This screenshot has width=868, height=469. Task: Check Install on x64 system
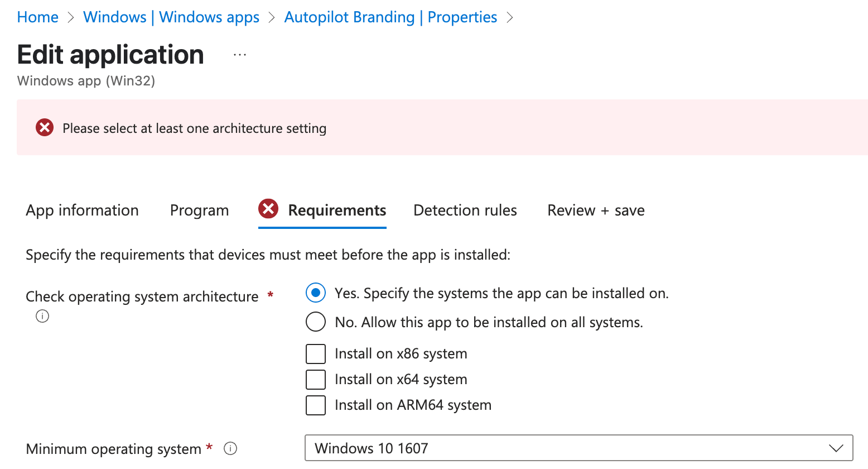coord(316,380)
